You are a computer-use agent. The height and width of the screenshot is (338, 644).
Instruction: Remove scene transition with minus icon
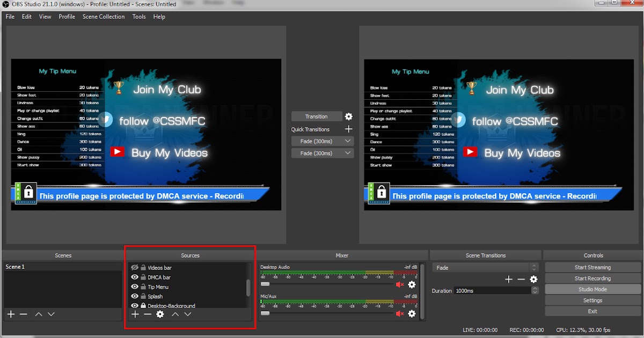click(521, 279)
